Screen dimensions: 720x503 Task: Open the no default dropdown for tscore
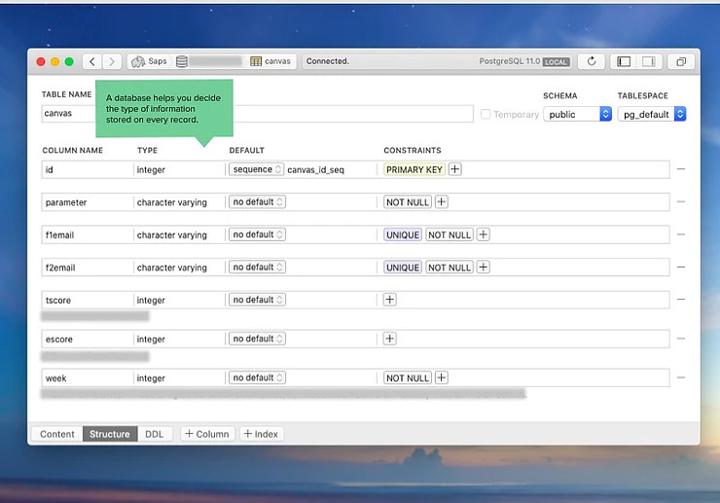pos(257,300)
